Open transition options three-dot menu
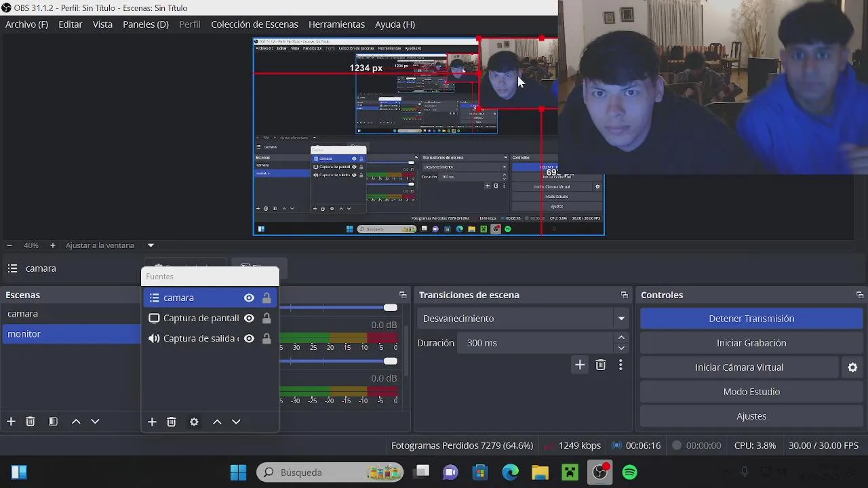Viewport: 868px width, 488px height. tap(620, 365)
